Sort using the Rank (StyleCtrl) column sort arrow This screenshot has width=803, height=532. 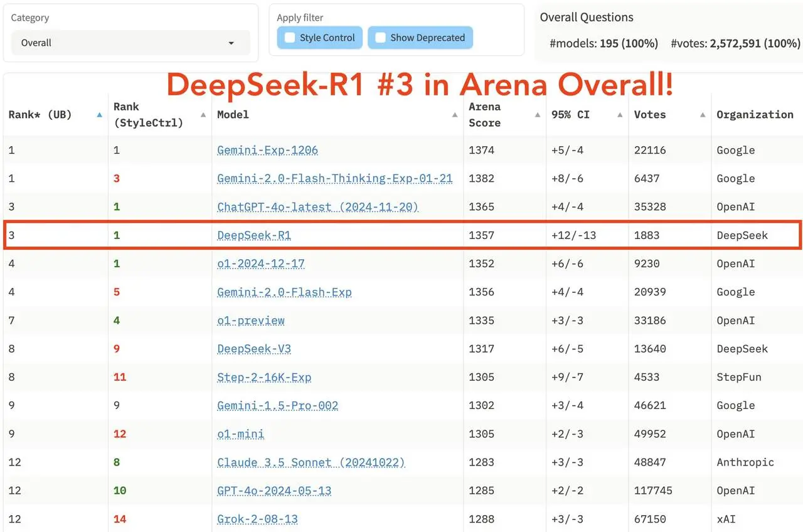click(202, 115)
